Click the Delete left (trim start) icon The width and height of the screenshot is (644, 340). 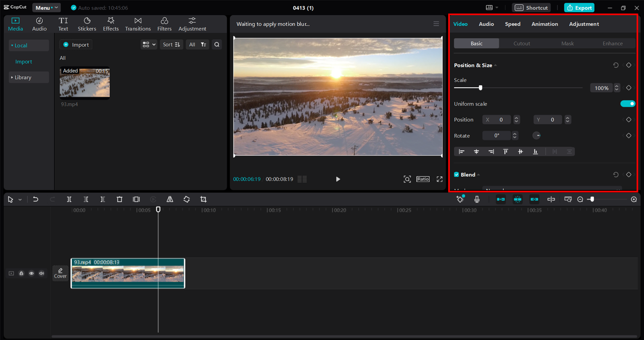86,199
